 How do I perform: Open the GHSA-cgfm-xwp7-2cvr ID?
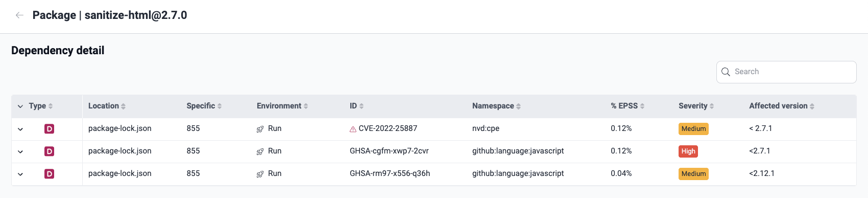point(389,151)
